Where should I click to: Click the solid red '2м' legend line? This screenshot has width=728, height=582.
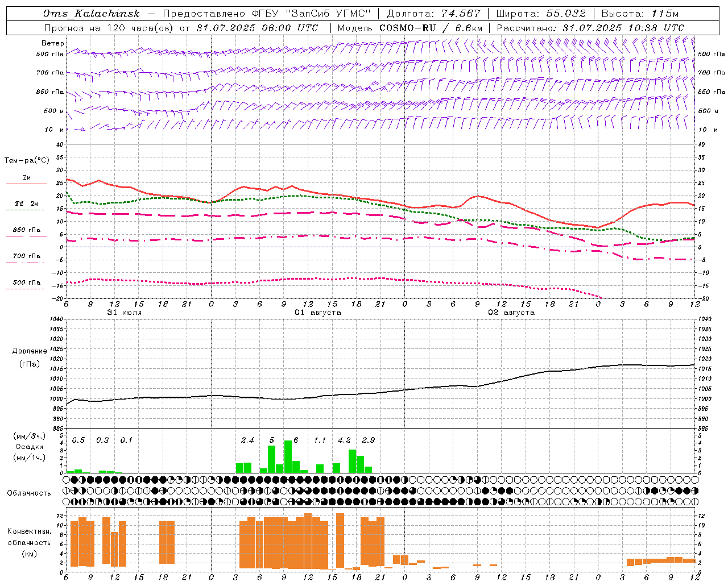click(26, 184)
